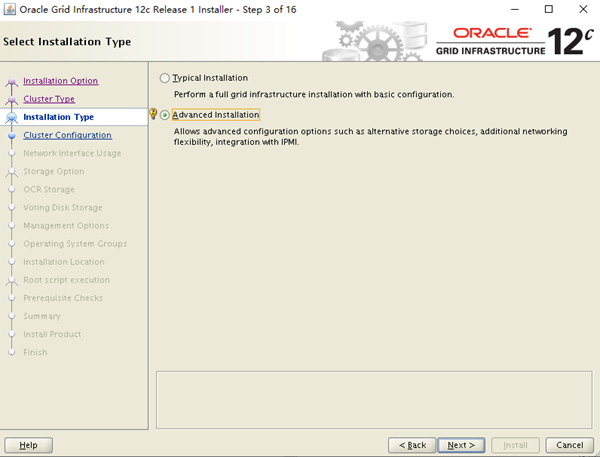The width and height of the screenshot is (600, 457).
Task: Click inside the empty message area box
Action: coord(374,400)
